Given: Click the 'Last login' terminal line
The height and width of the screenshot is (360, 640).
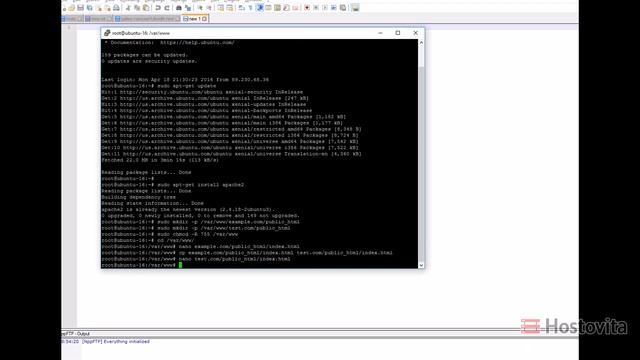Looking at the screenshot, I should (185, 80).
